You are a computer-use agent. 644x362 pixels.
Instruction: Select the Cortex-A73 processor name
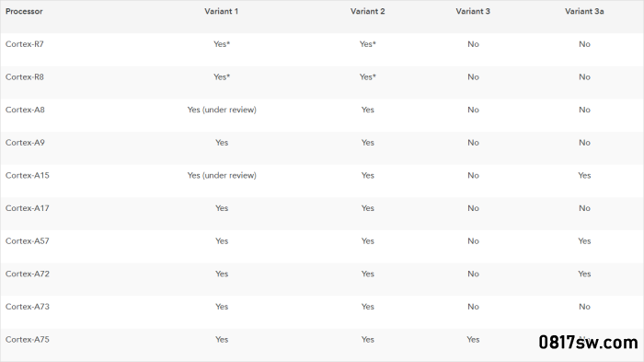point(27,307)
